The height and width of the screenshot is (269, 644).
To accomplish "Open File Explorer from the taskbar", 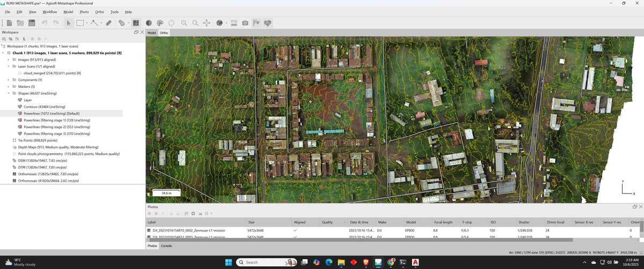I will (x=341, y=262).
